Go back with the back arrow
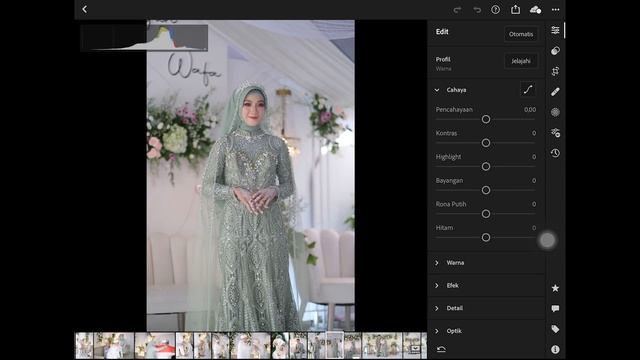This screenshot has width=640, height=360. click(84, 9)
